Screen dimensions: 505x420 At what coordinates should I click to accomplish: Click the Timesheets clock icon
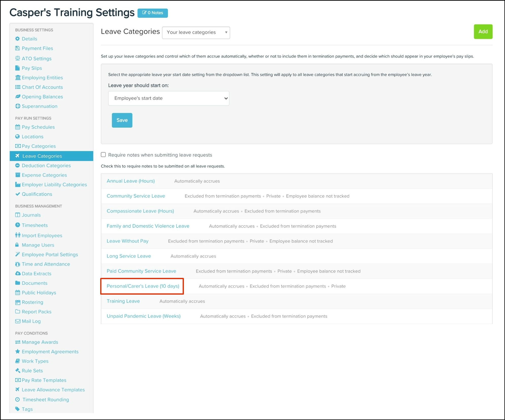[18, 225]
